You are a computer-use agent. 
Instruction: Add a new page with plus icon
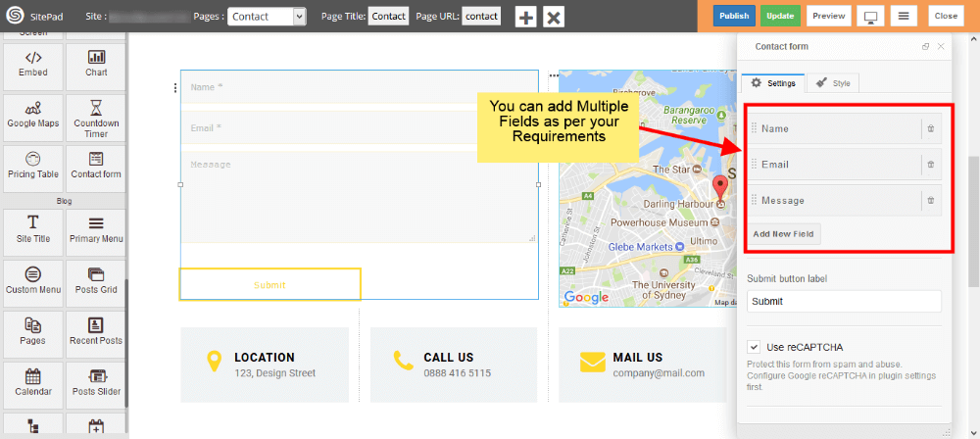point(525,17)
